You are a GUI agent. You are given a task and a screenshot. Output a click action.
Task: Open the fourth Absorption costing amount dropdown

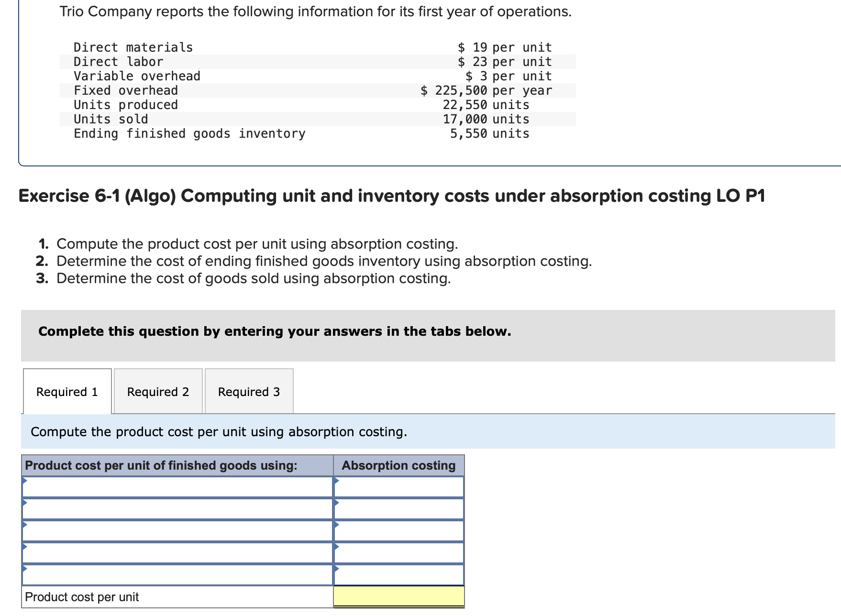[398, 552]
